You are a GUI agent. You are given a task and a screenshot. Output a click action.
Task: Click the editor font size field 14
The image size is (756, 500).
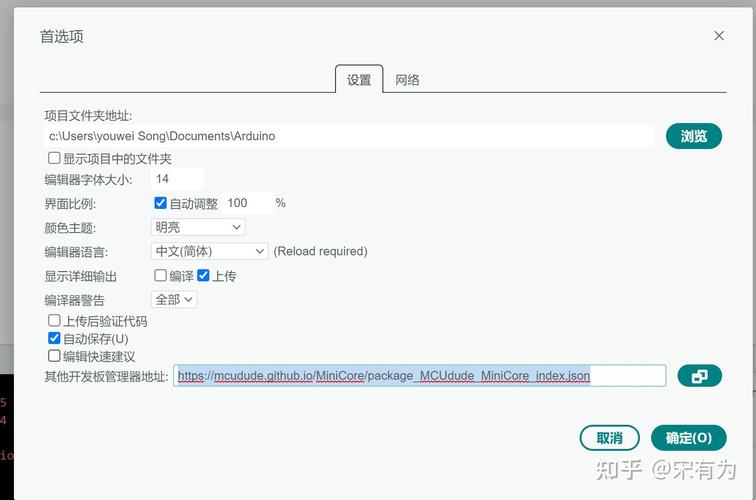[x=177, y=179]
